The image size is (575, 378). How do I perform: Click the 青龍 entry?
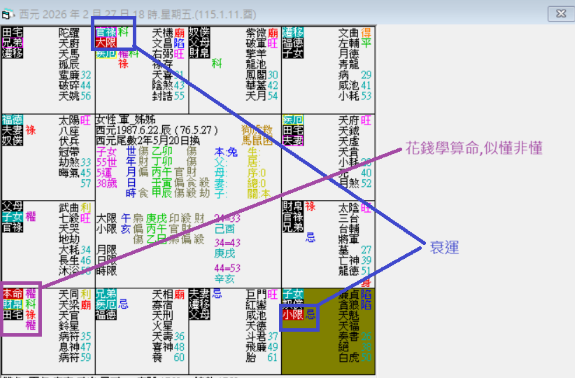click(348, 65)
